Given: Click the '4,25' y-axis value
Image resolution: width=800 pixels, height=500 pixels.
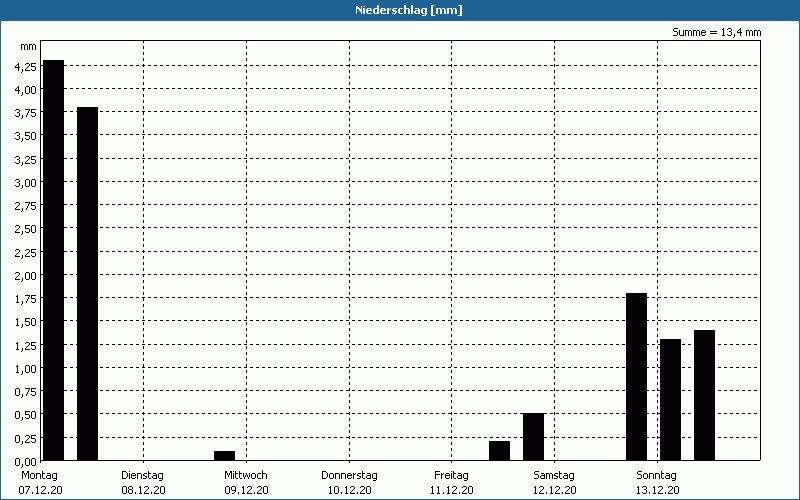Looking at the screenshot, I should tap(26, 67).
